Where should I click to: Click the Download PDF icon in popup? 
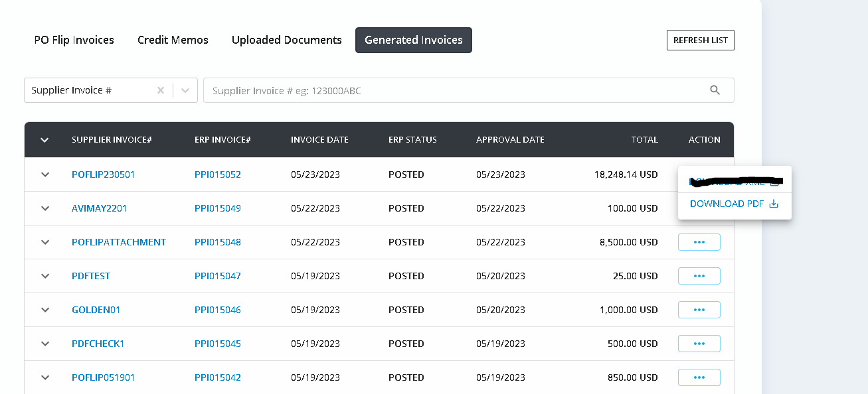[x=773, y=204]
